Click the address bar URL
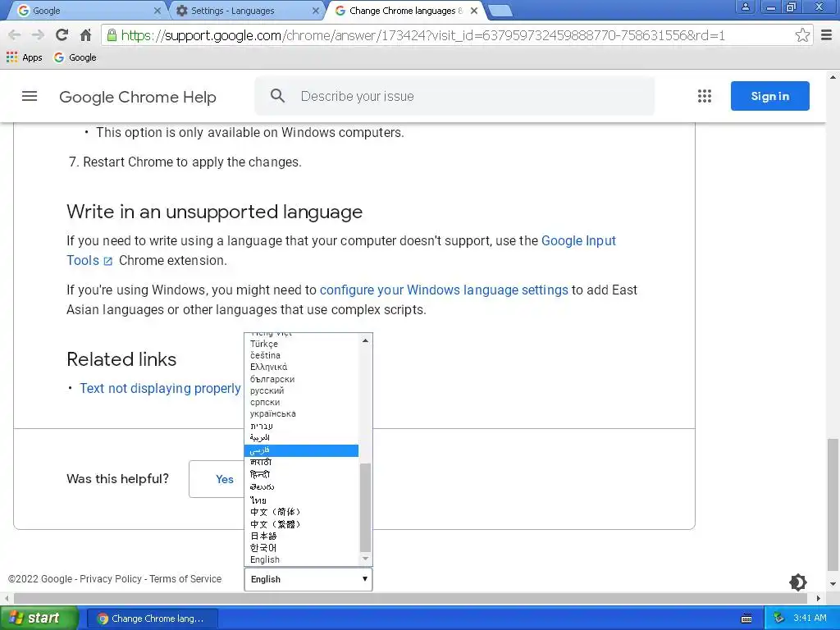 [423, 35]
